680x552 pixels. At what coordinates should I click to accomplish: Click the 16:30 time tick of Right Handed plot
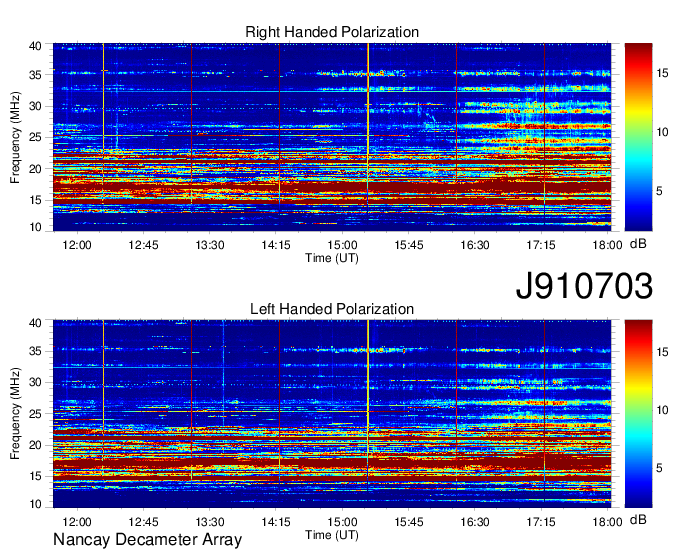(475, 245)
